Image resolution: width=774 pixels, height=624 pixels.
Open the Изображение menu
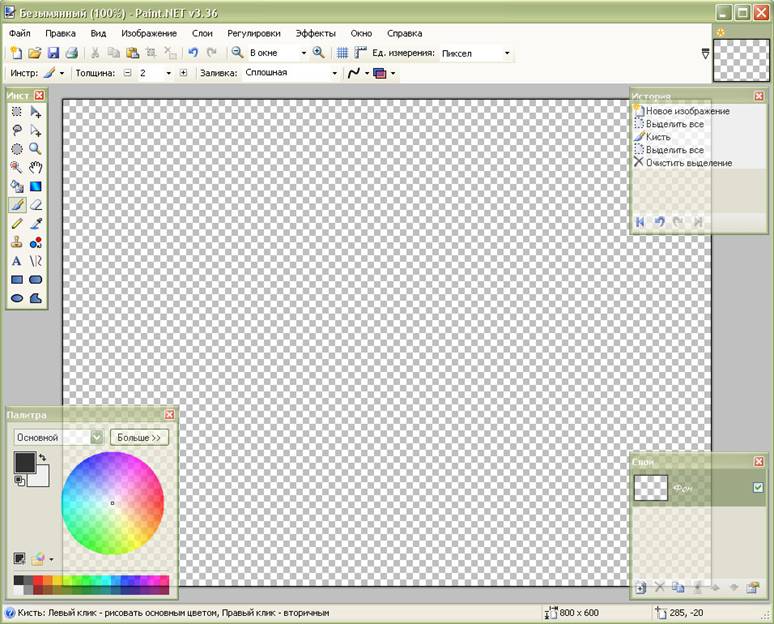pos(149,33)
